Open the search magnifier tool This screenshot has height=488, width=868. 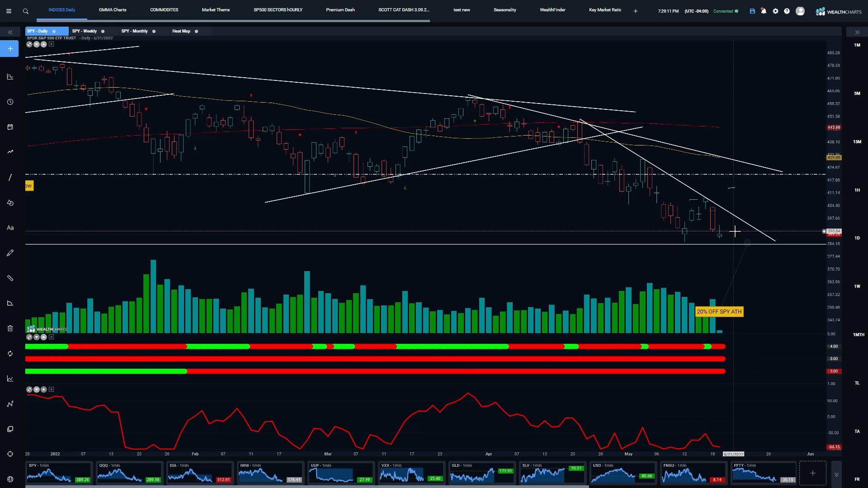click(x=25, y=11)
